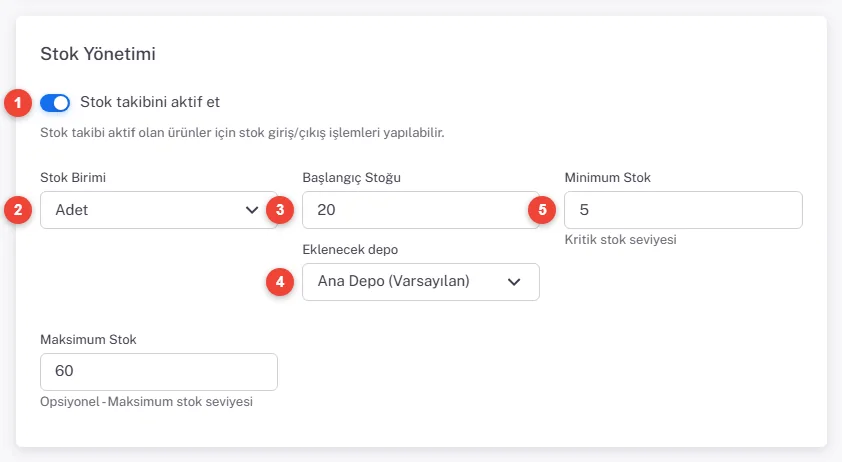Viewport: 842px width, 462px height.
Task: Click the 'Opsiyonel - Maksimum stok seviyesi' hint
Action: click(146, 402)
